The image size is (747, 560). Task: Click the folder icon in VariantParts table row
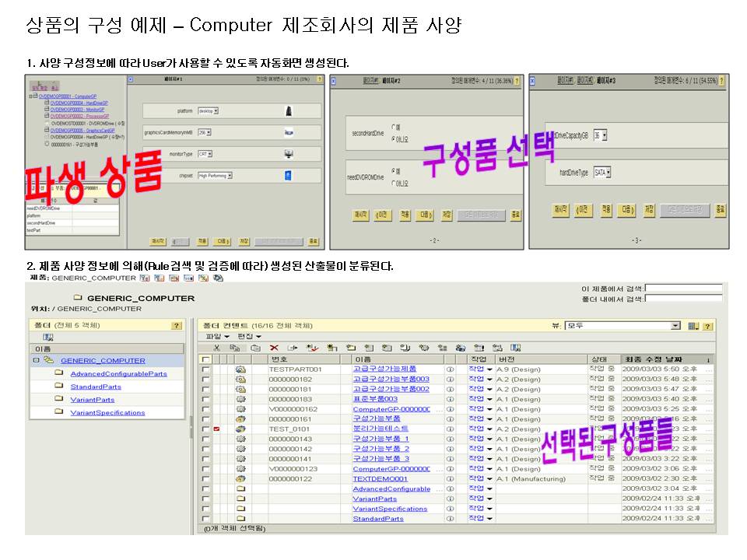[241, 499]
